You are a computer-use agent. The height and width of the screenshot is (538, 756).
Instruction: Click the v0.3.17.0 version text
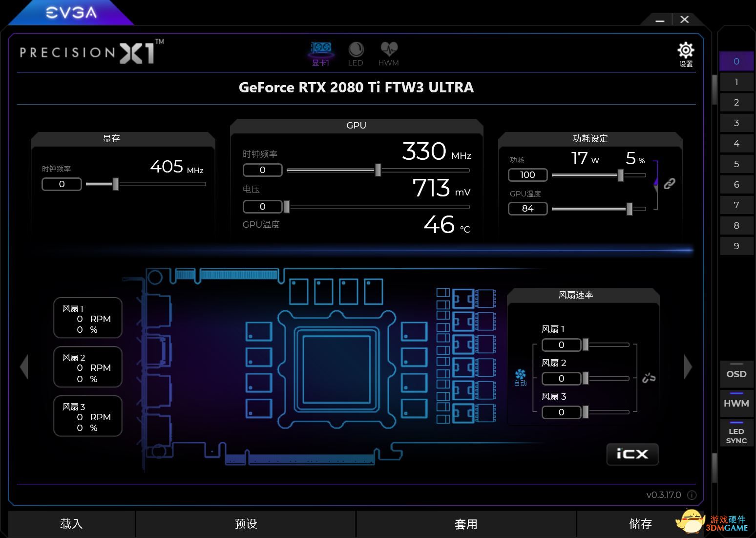(664, 495)
